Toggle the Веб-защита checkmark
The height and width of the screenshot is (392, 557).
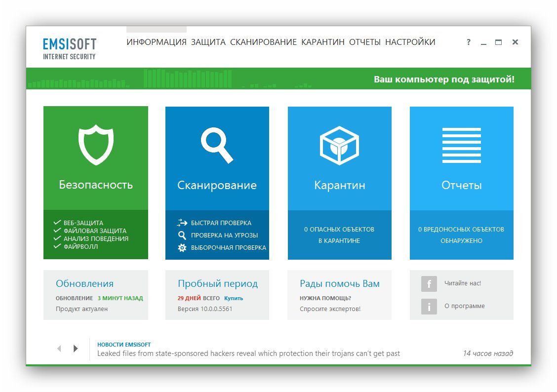57,223
